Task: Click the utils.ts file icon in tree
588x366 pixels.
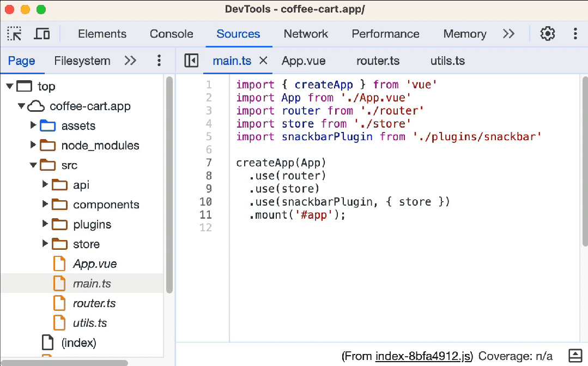Action: coord(59,323)
